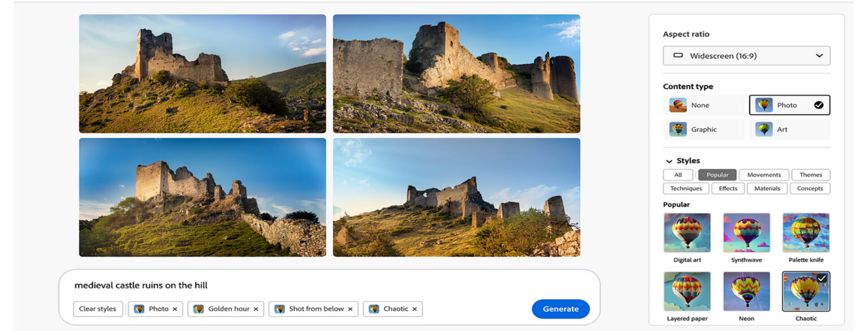Set content type to None
Screen dimensions: 868x331
point(703,105)
